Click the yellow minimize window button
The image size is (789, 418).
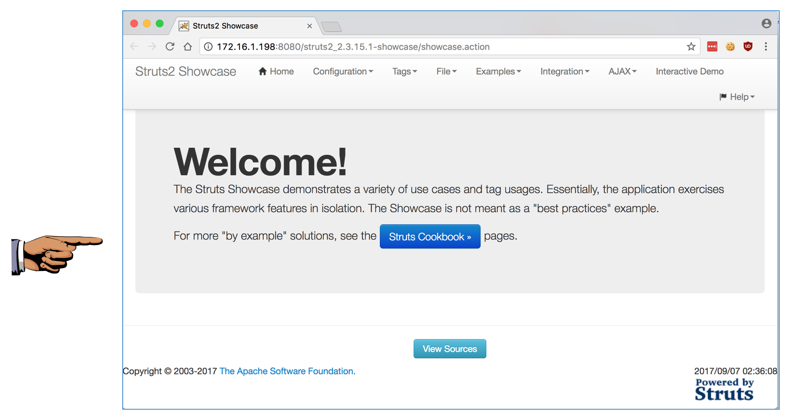147,23
